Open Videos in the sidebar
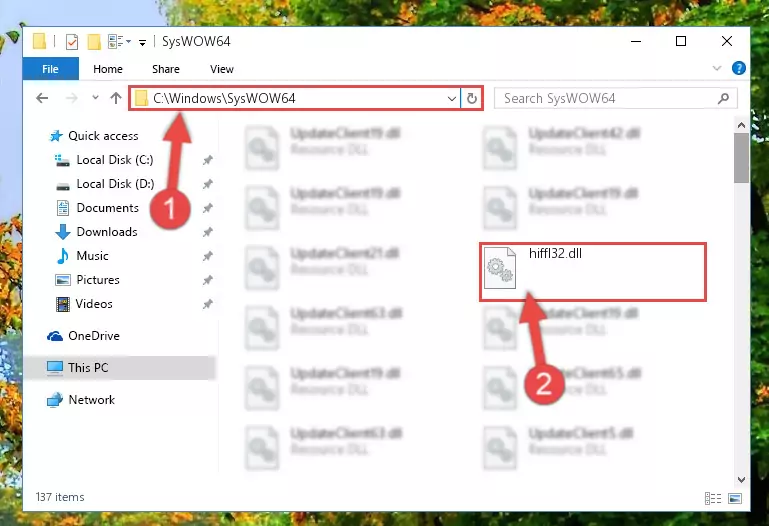 click(x=84, y=304)
